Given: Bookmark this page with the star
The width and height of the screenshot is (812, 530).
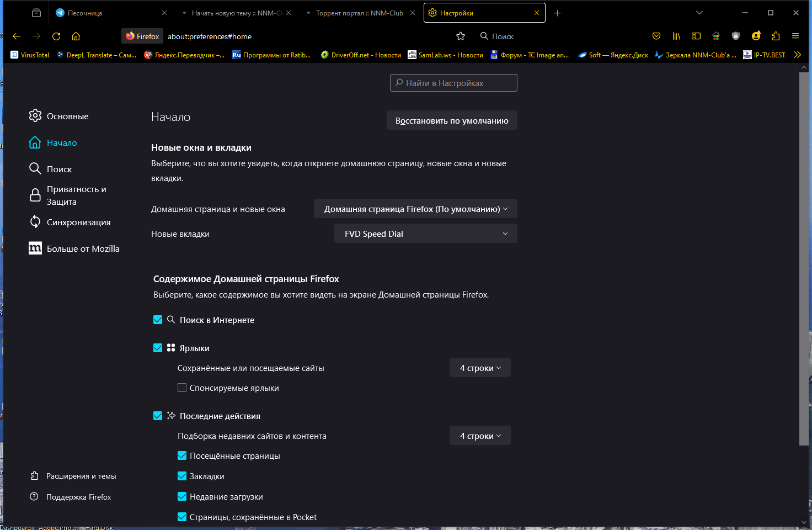Looking at the screenshot, I should pyautogui.click(x=461, y=36).
